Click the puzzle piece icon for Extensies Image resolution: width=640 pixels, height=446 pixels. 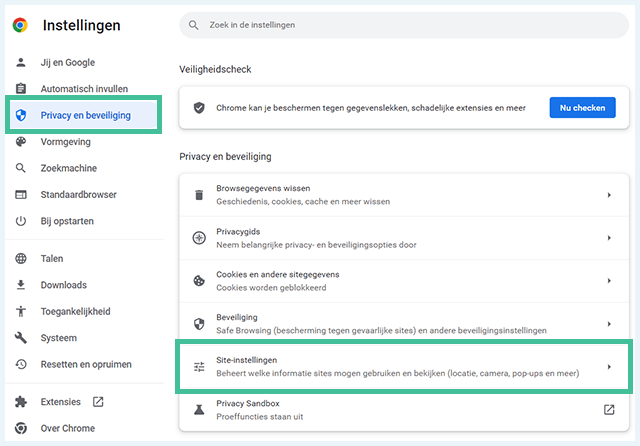pyautogui.click(x=21, y=402)
